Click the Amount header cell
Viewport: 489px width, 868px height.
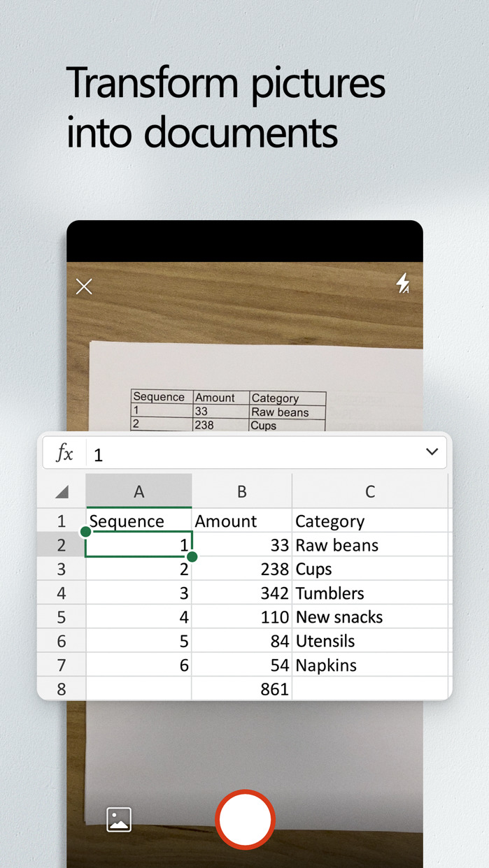(241, 521)
